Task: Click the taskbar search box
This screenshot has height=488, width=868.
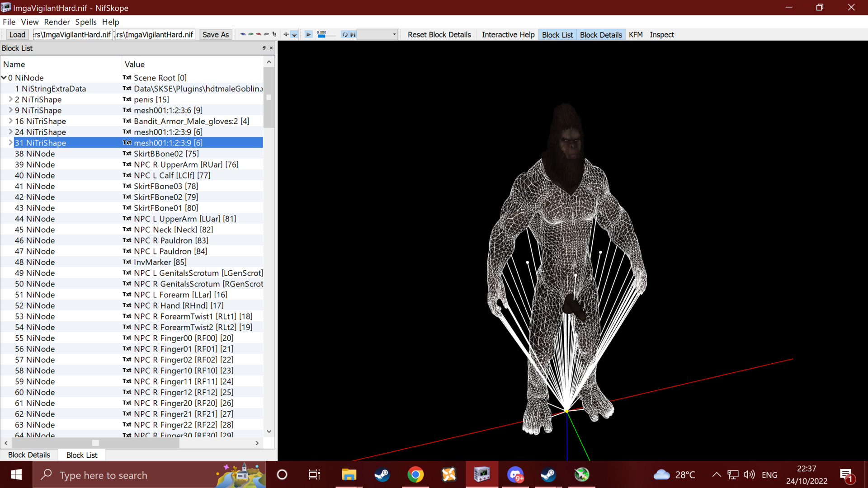Action: 149,474
